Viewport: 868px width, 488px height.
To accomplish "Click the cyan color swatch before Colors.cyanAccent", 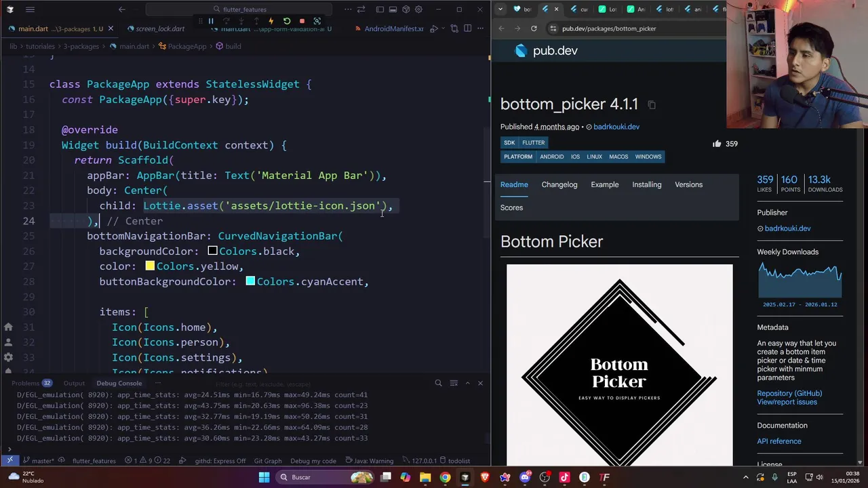I will pos(250,281).
